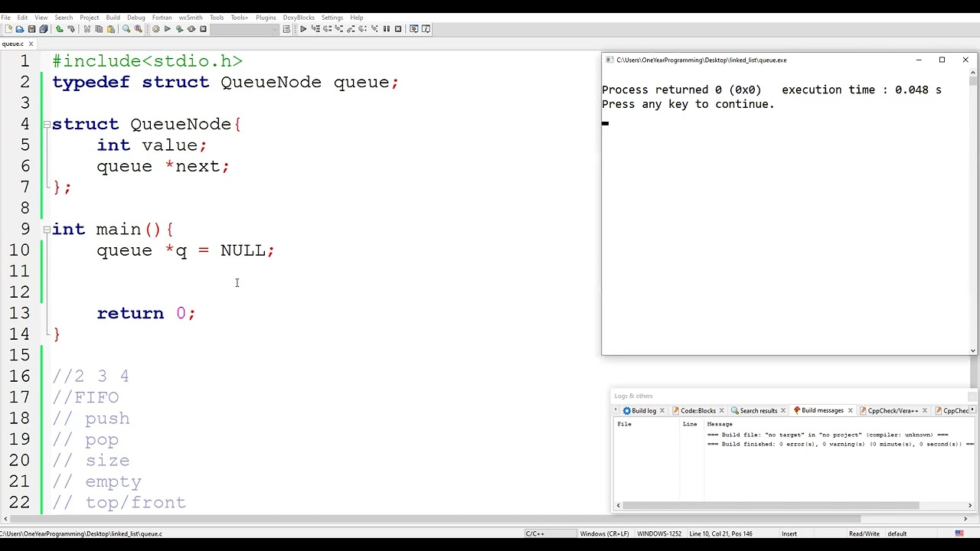980x551 pixels.
Task: Open the Edit menu
Action: pyautogui.click(x=22, y=17)
